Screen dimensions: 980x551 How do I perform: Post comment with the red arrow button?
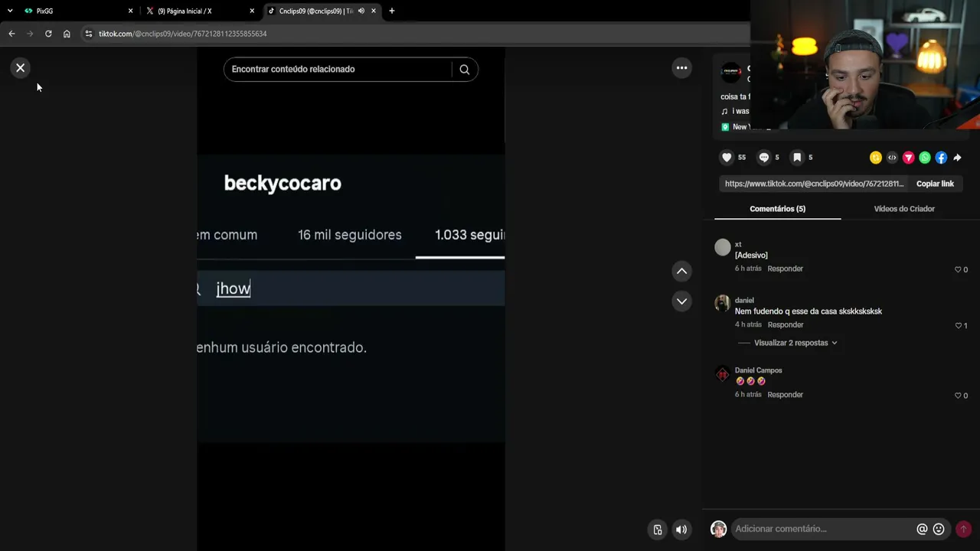963,529
